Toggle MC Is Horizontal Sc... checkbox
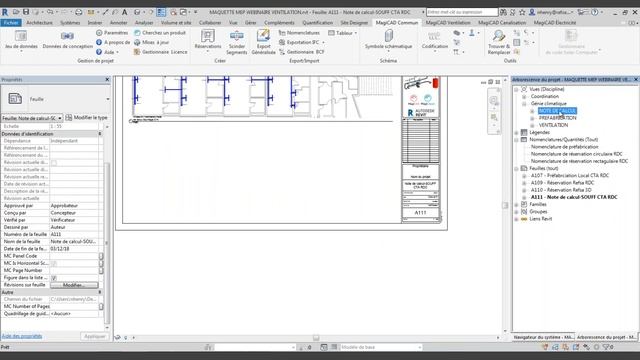 (x=54, y=263)
